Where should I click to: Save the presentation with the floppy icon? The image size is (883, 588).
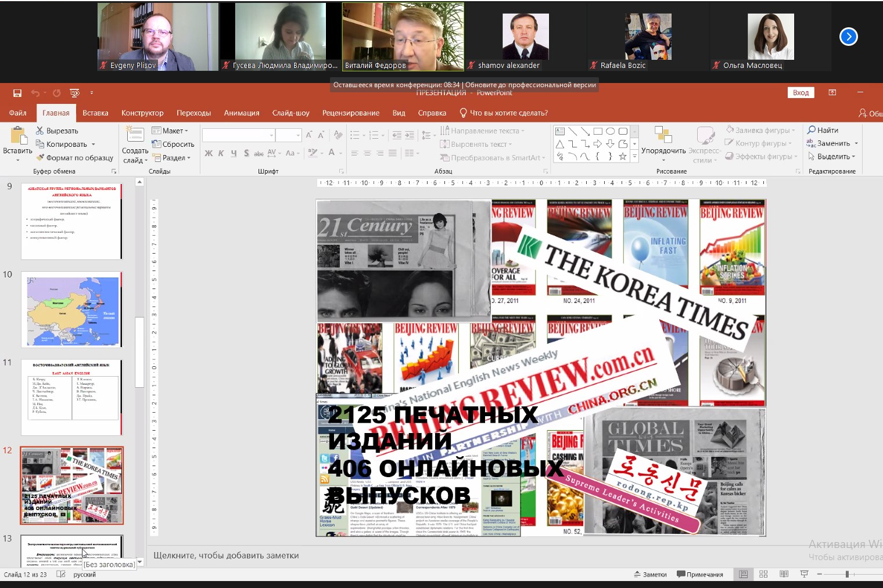coord(17,93)
